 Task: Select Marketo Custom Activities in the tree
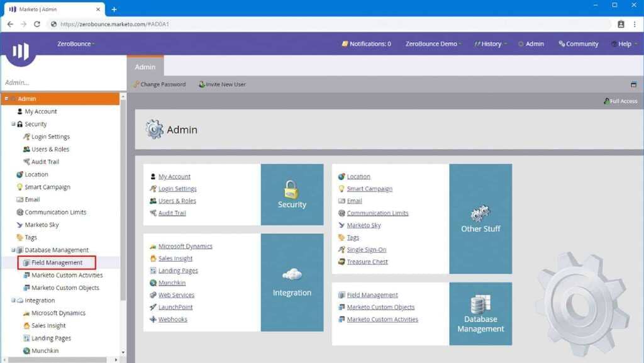(x=67, y=275)
